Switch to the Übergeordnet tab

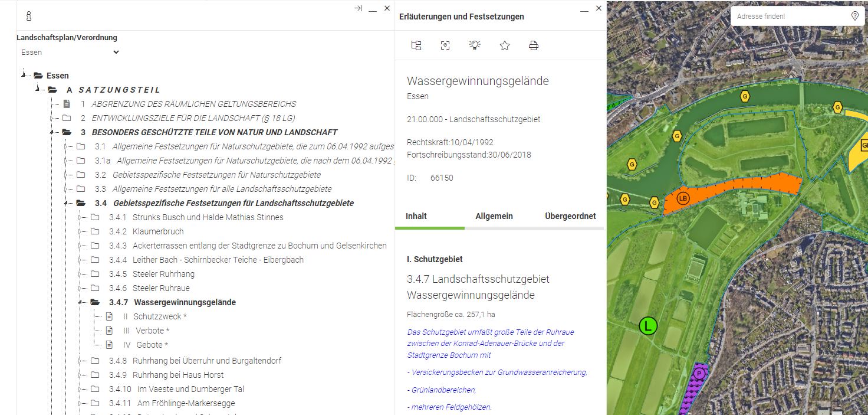pos(570,216)
